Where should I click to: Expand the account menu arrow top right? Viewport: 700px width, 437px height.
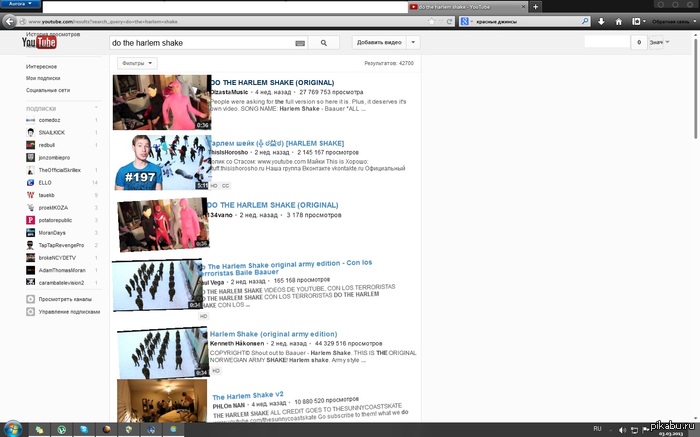point(667,42)
